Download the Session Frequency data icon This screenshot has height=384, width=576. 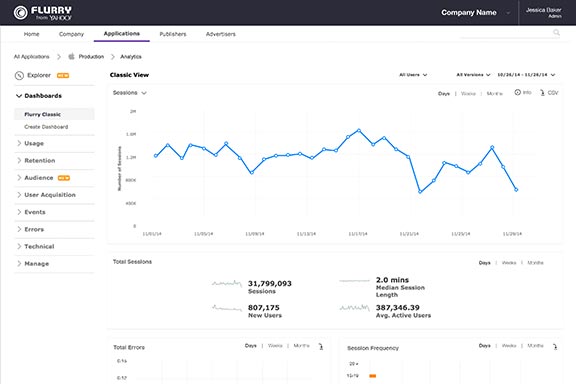[x=555, y=346]
